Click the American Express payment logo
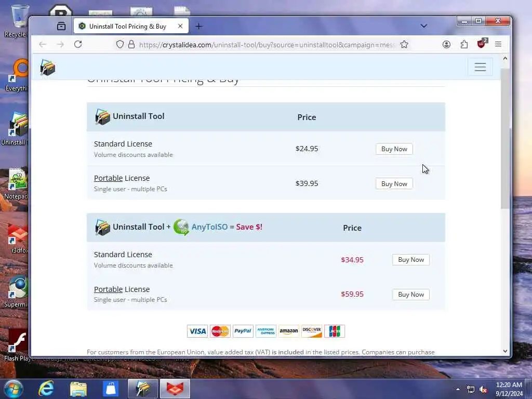Screen dimensions: 532x399 265,331
